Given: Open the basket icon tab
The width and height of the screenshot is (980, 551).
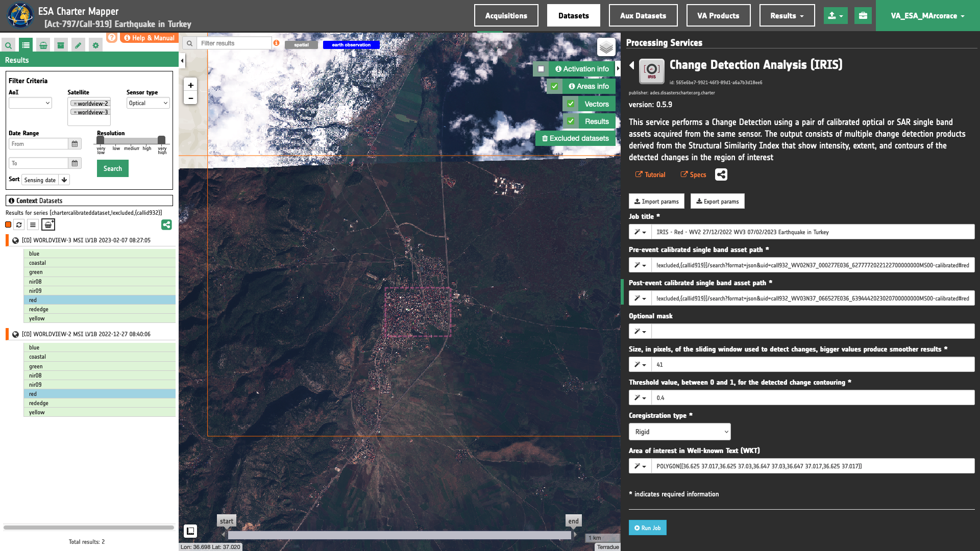Looking at the screenshot, I should [43, 45].
